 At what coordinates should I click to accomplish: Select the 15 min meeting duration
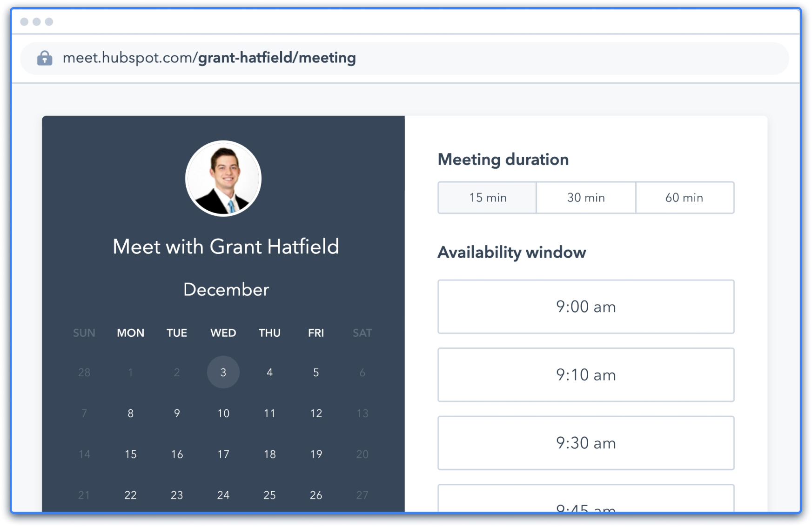pos(488,198)
